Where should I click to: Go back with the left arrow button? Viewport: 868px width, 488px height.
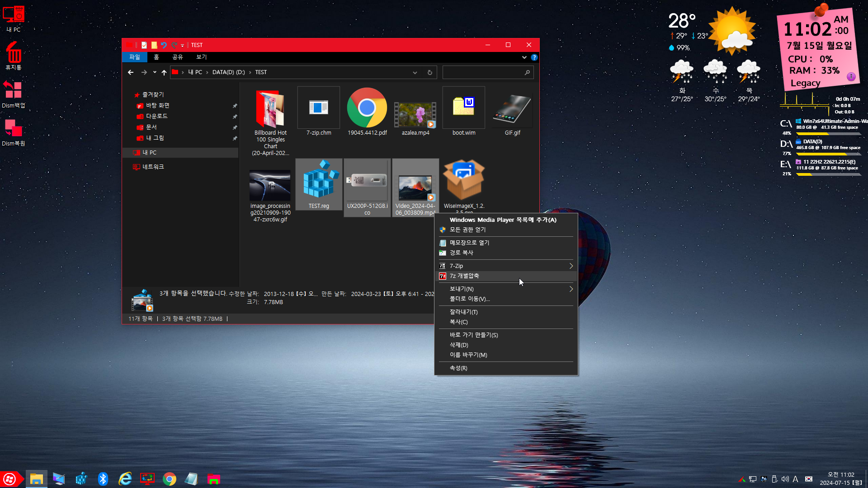click(x=131, y=72)
